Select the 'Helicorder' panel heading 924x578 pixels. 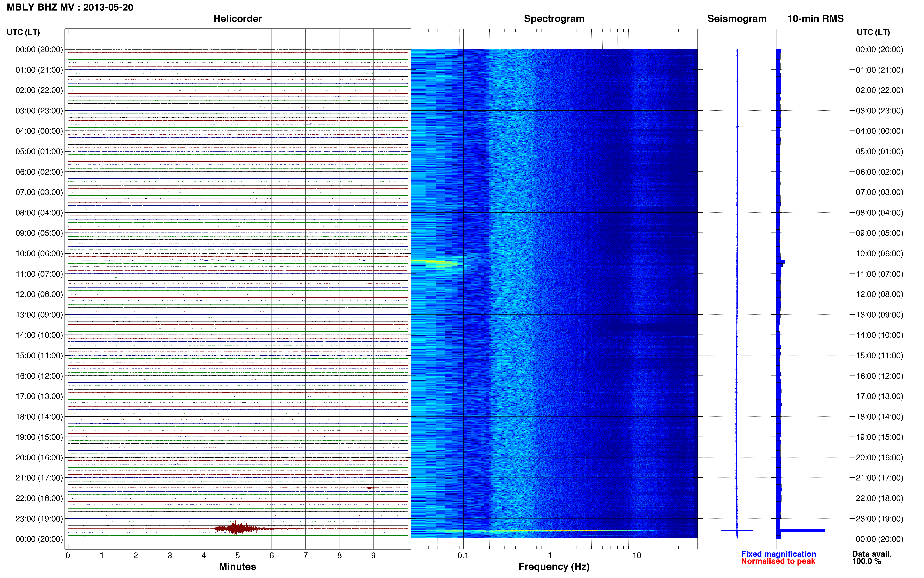click(x=237, y=19)
